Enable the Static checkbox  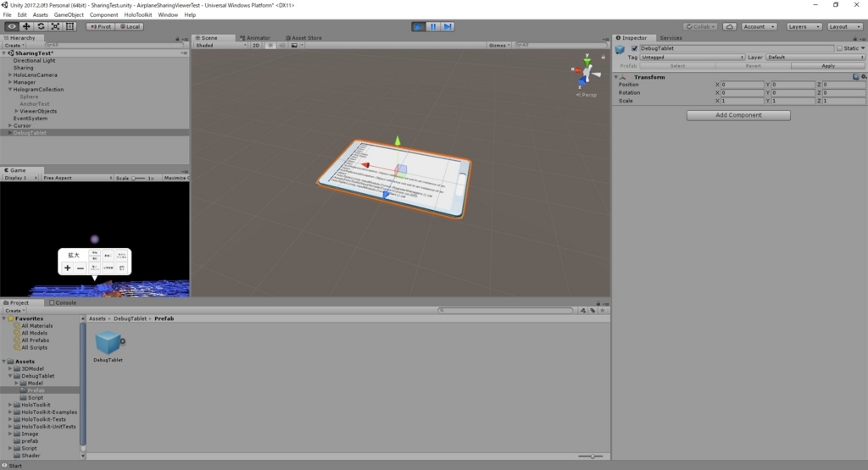point(839,48)
